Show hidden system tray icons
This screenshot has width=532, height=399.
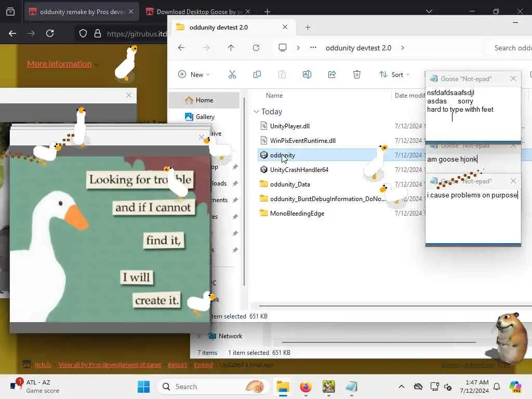pyautogui.click(x=402, y=387)
